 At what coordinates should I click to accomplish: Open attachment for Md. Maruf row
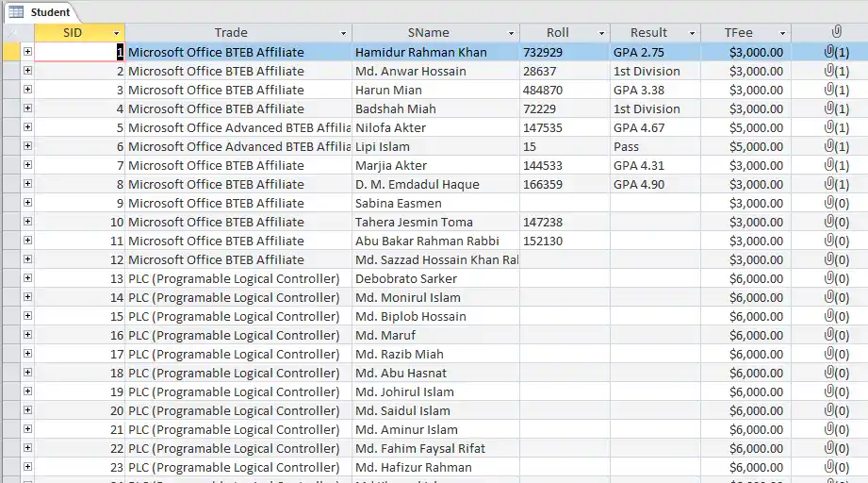pos(836,335)
